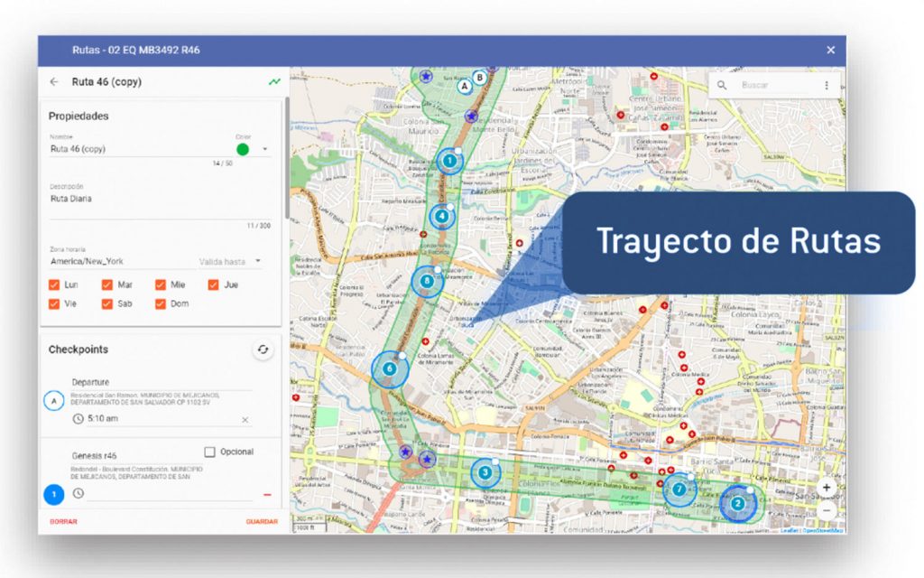
Task: Select the green route color swatch
Action: pyautogui.click(x=242, y=149)
